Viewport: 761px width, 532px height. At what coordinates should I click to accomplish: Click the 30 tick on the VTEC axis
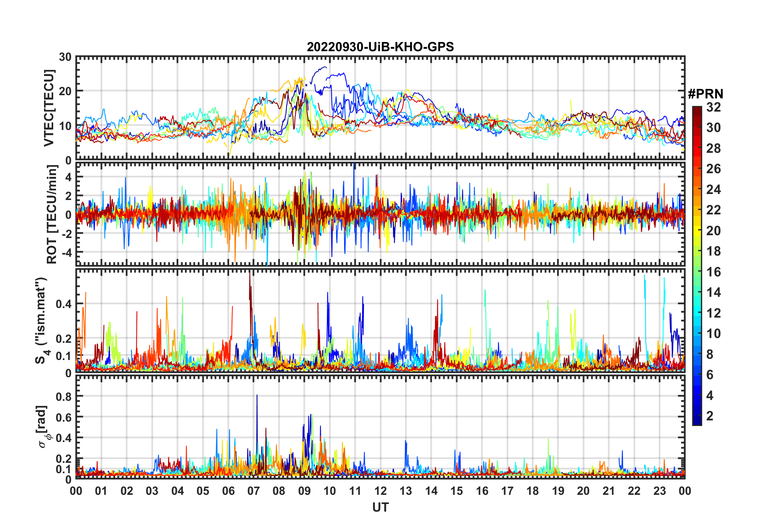[65, 57]
